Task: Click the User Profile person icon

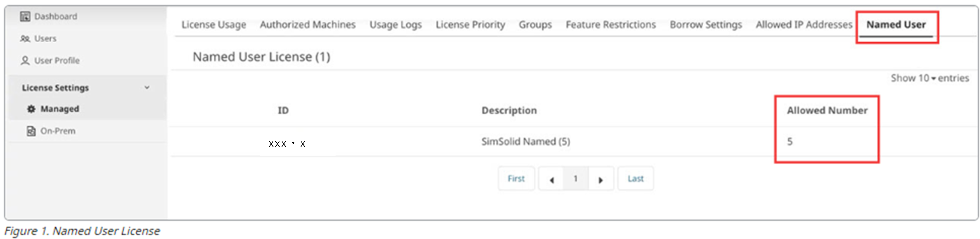Action: [x=25, y=61]
